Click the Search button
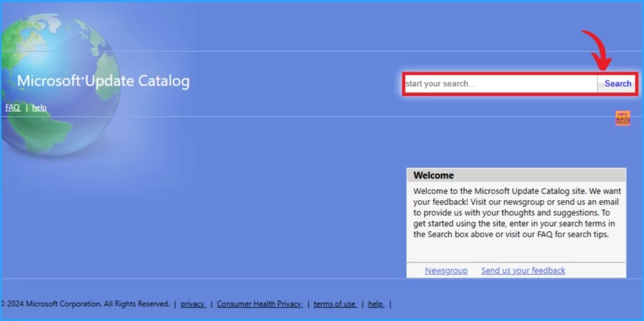644x321 pixels. click(x=618, y=84)
